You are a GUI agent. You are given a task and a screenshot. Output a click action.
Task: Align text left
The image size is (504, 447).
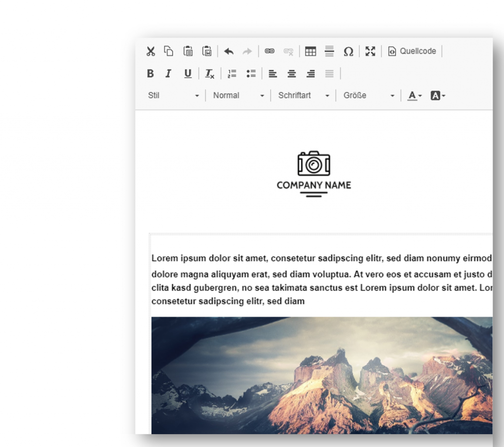point(273,74)
